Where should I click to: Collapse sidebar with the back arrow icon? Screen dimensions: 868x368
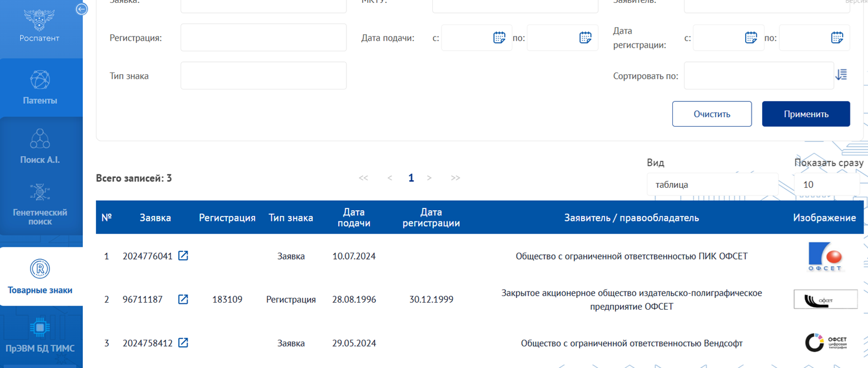coord(81,9)
